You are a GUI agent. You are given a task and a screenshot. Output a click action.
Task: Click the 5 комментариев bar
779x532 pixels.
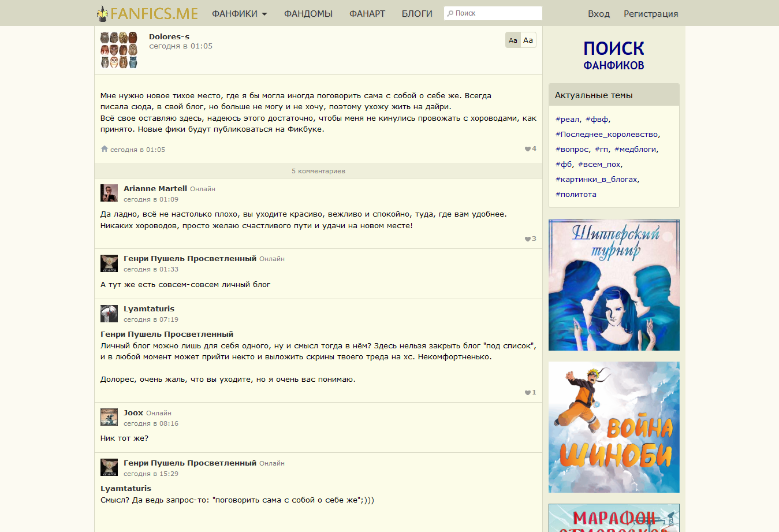(318, 171)
